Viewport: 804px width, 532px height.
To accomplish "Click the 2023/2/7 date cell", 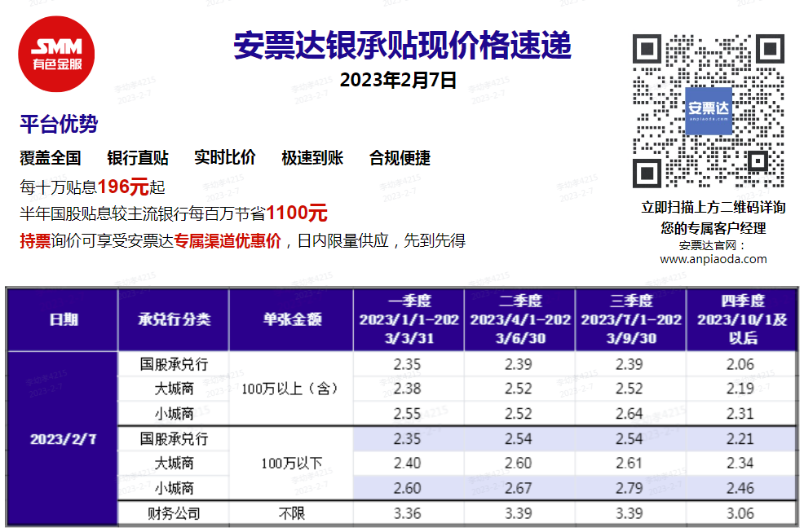I will (63, 439).
